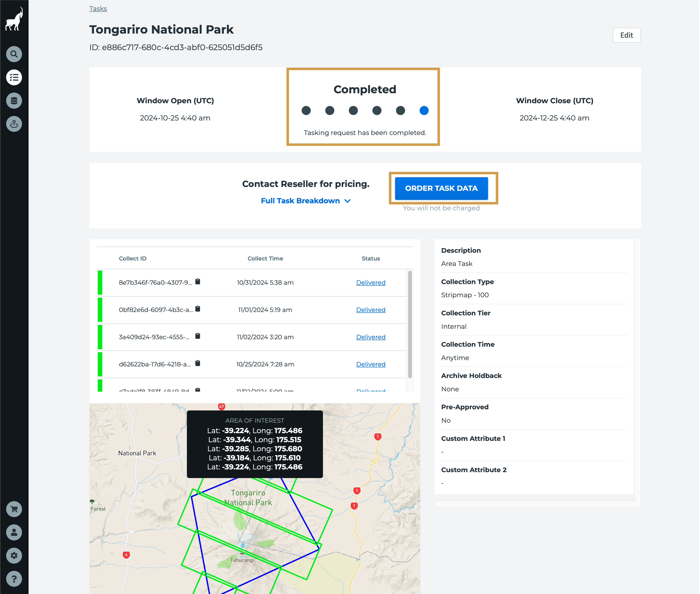
Task: Open the anchor maritime icon in sidebar
Action: pyautogui.click(x=14, y=124)
